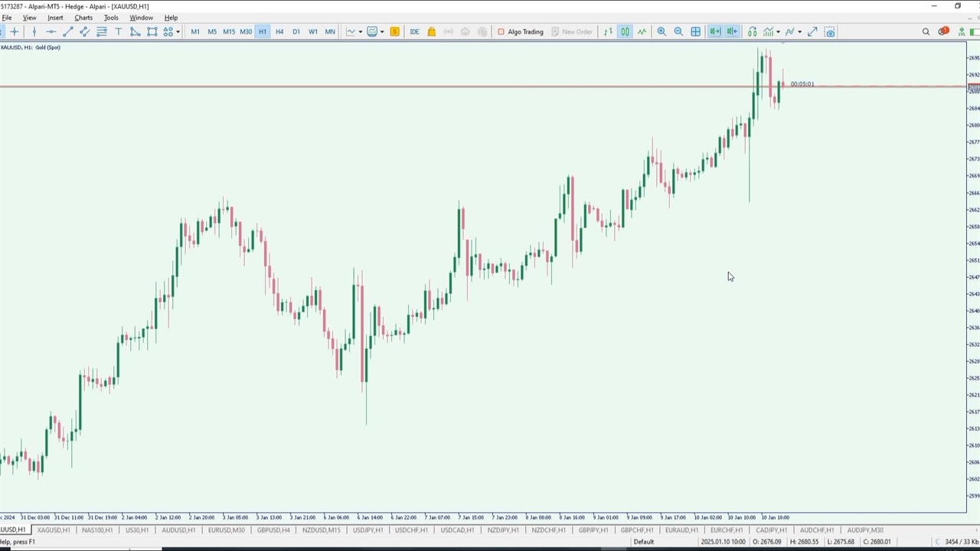Switch timeframe to H4
This screenshot has height=551, width=980.
coord(279,31)
